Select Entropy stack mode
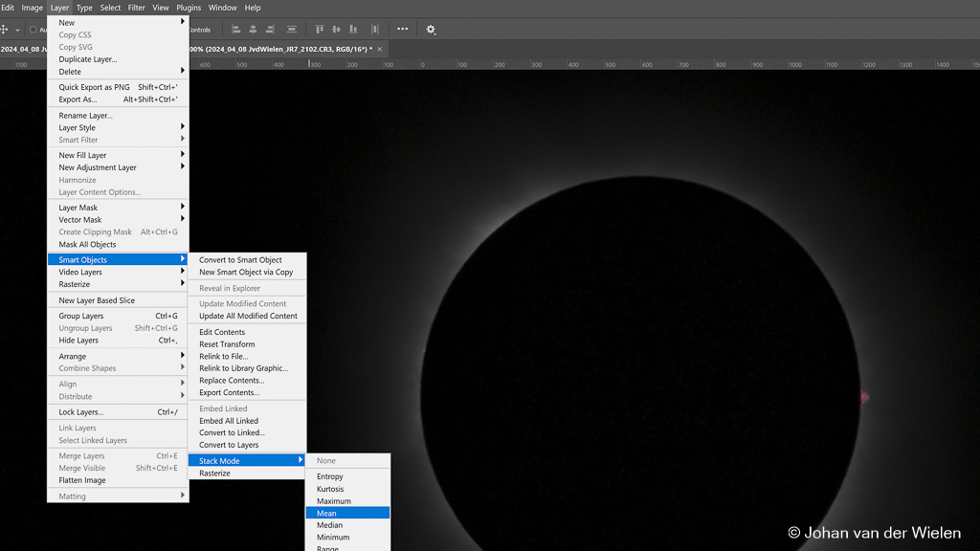The image size is (980, 551). tap(347, 476)
